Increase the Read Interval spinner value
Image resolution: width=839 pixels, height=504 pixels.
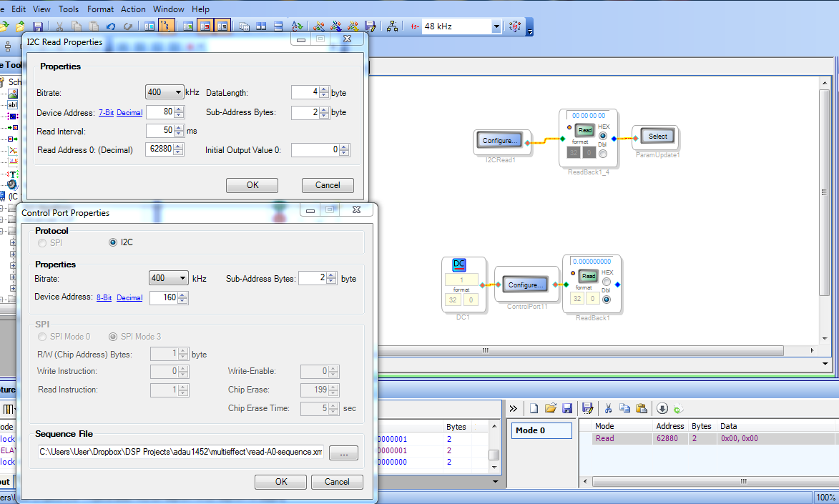click(x=179, y=127)
